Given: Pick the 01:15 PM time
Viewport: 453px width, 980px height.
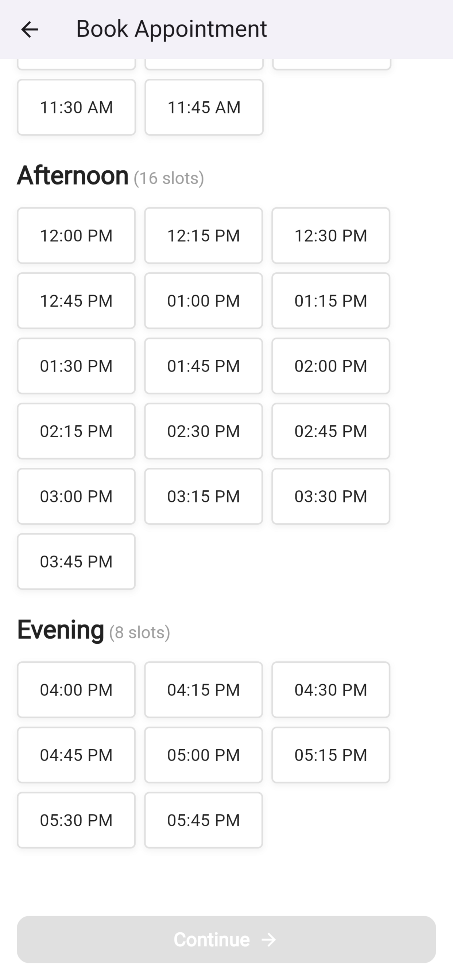Looking at the screenshot, I should [x=331, y=300].
